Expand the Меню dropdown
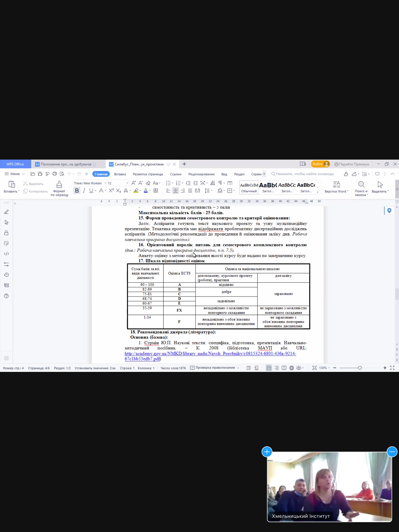This screenshot has width=399, height=532. (15, 174)
